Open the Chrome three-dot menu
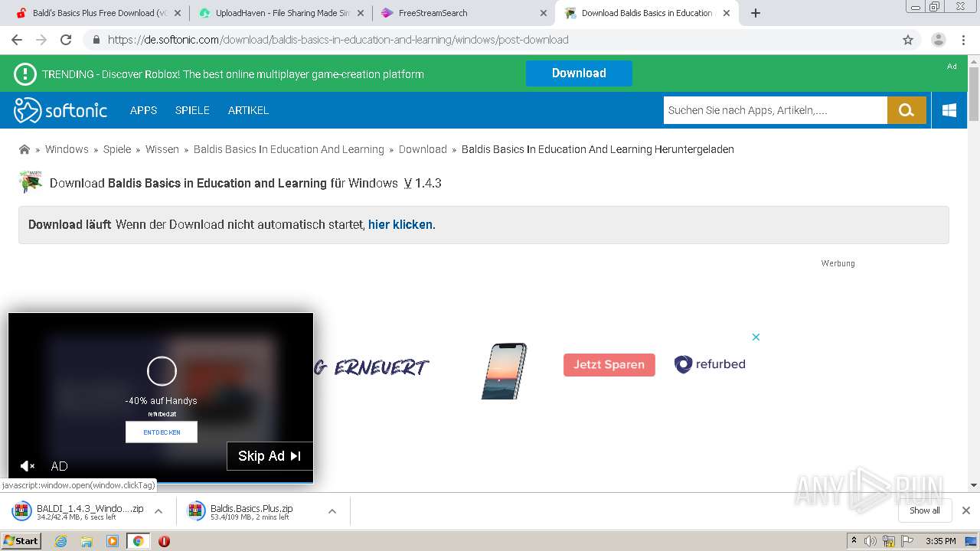This screenshot has width=980, height=551. [x=962, y=40]
